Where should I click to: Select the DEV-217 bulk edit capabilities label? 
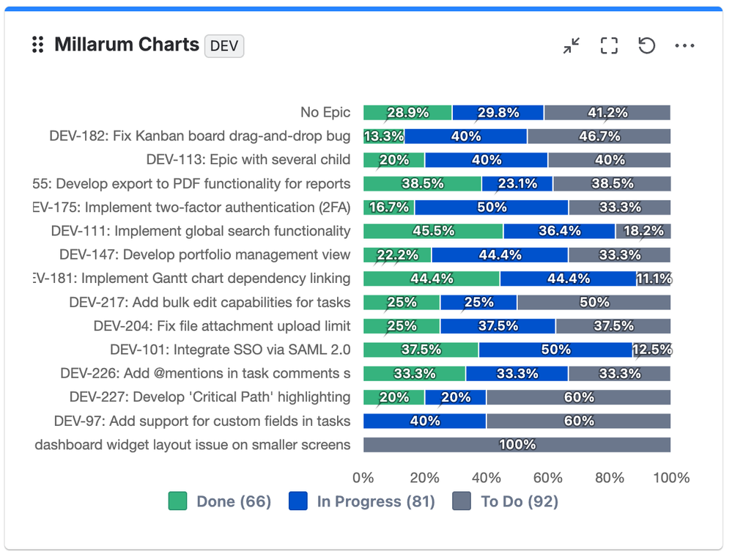point(210,302)
